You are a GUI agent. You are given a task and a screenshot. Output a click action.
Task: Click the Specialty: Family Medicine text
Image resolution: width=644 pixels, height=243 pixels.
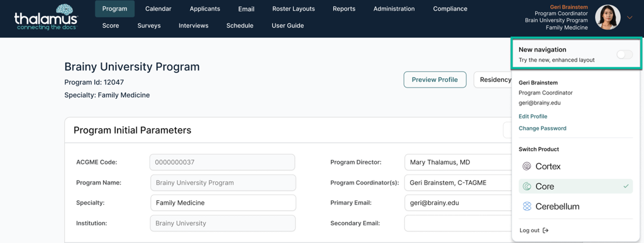107,95
